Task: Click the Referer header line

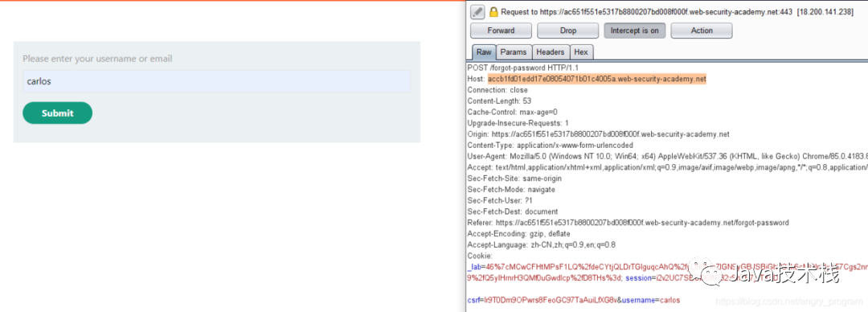Action: [x=628, y=223]
